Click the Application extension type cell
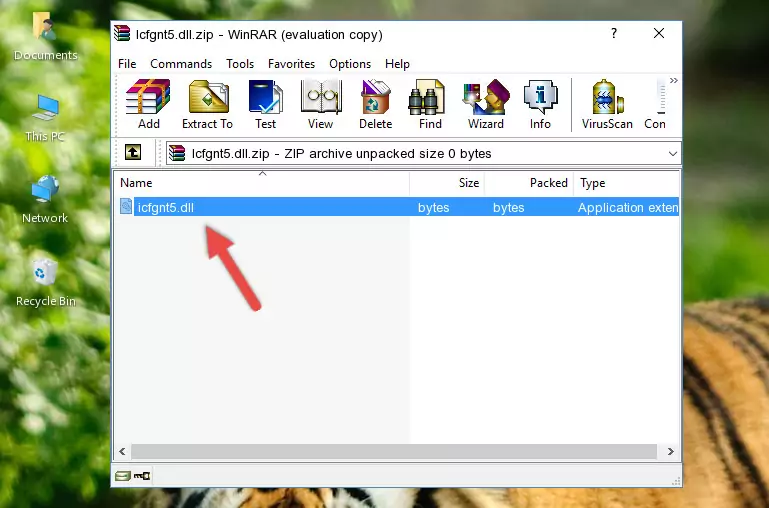Screen dimensions: 769x508 coord(628,207)
